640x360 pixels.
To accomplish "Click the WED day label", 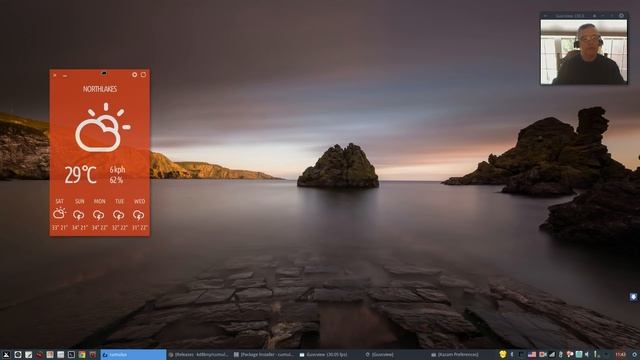I will [140, 201].
